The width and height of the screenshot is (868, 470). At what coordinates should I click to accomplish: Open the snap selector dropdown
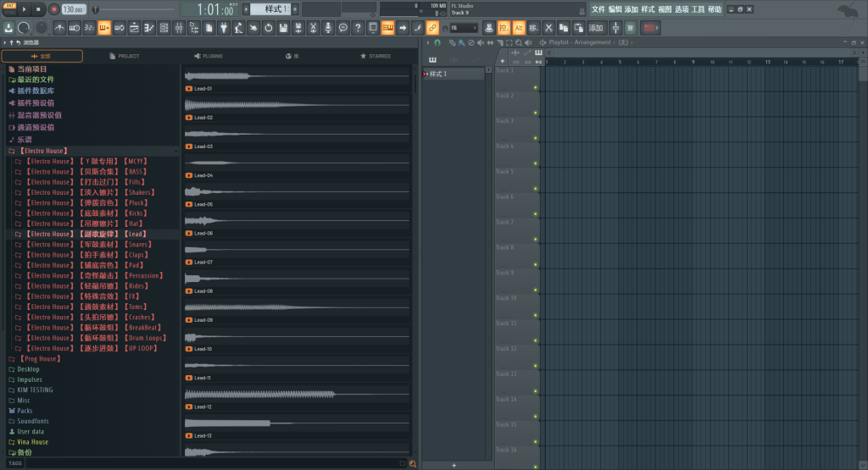pyautogui.click(x=464, y=28)
